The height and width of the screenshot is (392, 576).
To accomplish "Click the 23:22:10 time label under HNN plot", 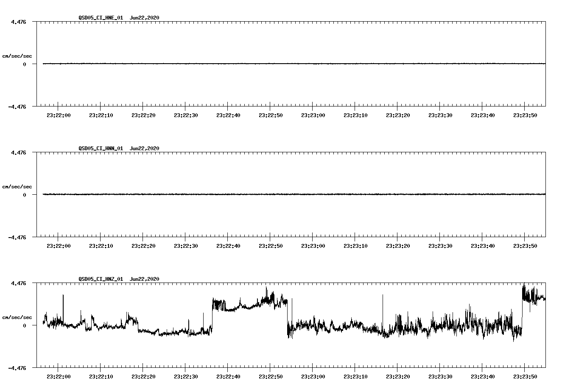I will pyautogui.click(x=101, y=246).
